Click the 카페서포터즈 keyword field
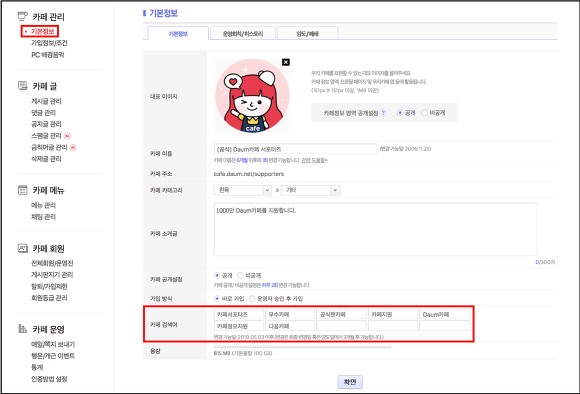 pos(239,314)
